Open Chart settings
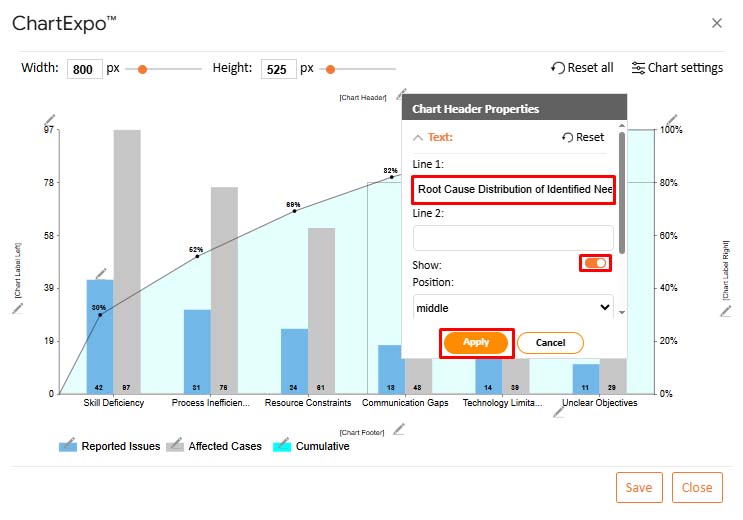 (x=677, y=68)
